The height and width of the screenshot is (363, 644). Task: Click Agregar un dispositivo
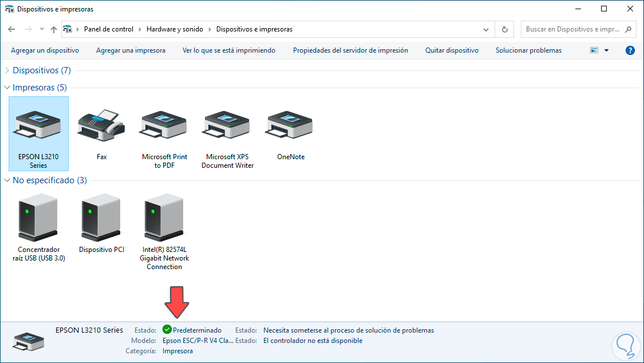(x=45, y=50)
